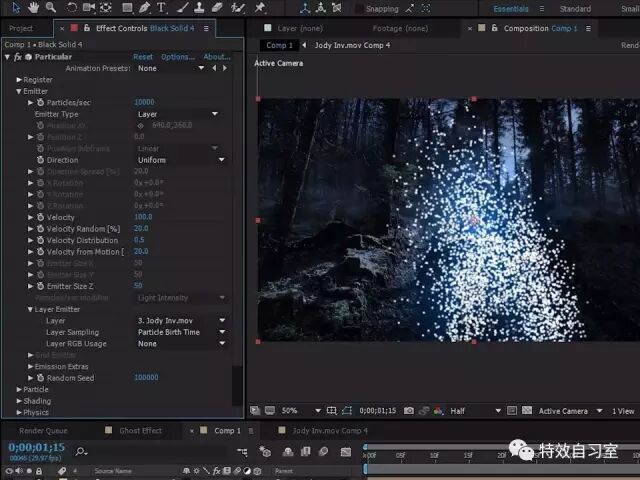Viewport: 640px width, 480px height.
Task: Click the timeline current timecode 0;00;01;15
Action: tap(36, 447)
